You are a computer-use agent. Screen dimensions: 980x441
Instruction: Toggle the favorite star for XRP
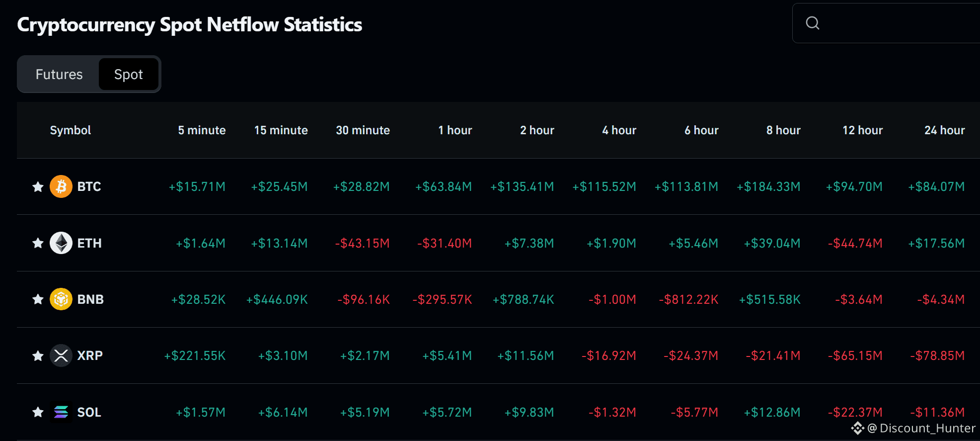[x=38, y=355]
